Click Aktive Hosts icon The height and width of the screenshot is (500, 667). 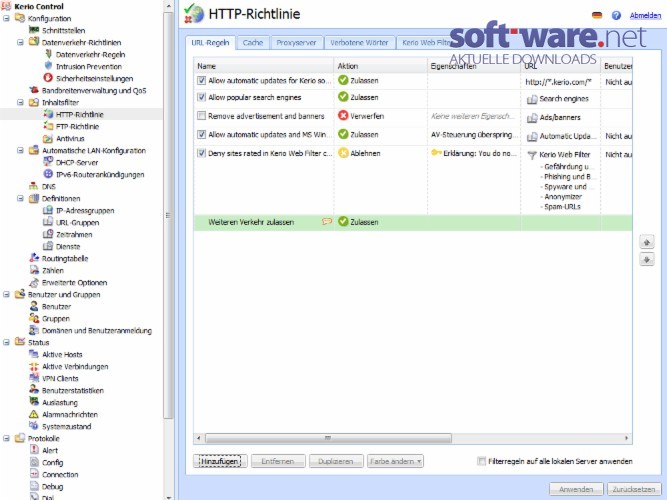[34, 354]
